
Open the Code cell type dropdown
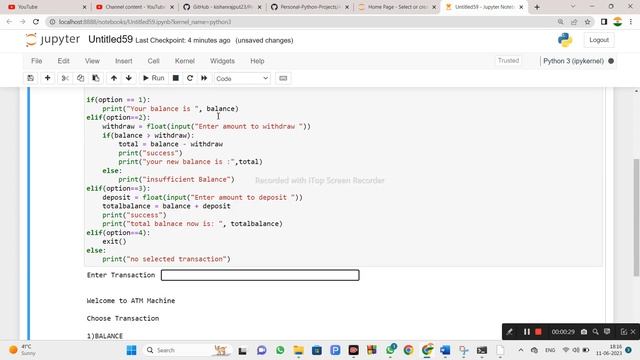242,78
